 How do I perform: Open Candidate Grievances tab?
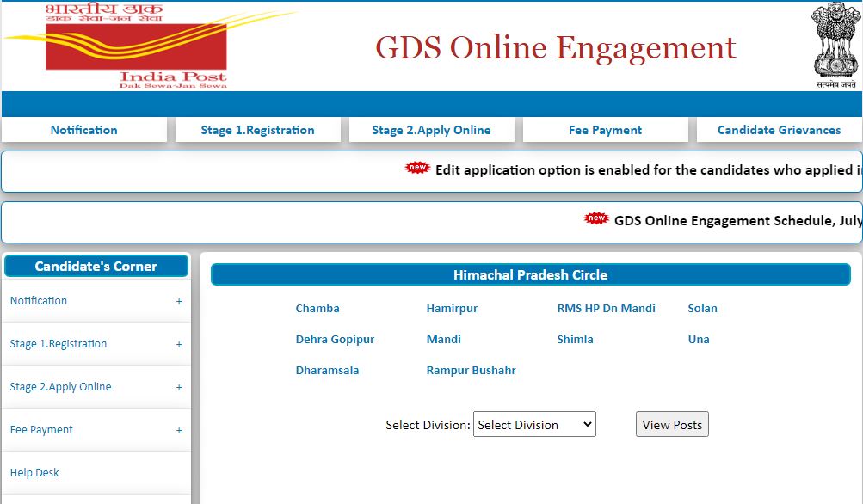point(780,130)
